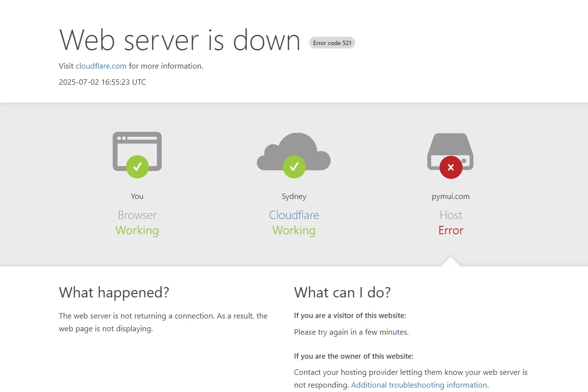Click the red Error status text

[451, 230]
